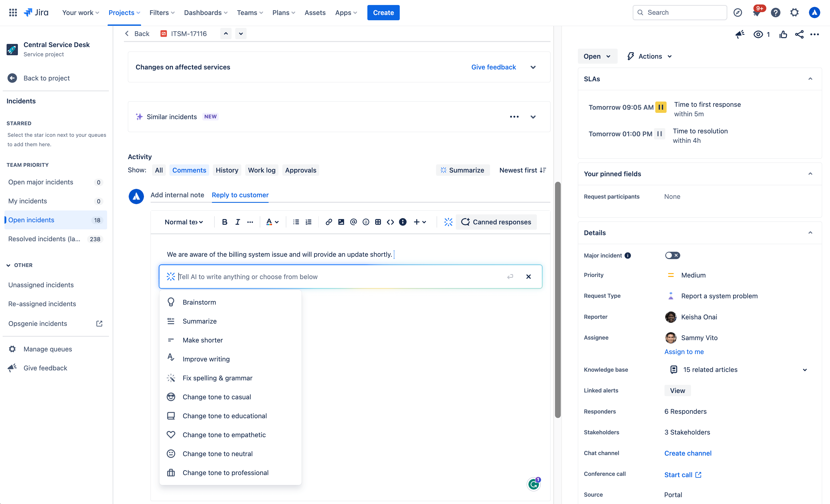
Task: Select Change tone to empathetic option
Action: tap(224, 435)
